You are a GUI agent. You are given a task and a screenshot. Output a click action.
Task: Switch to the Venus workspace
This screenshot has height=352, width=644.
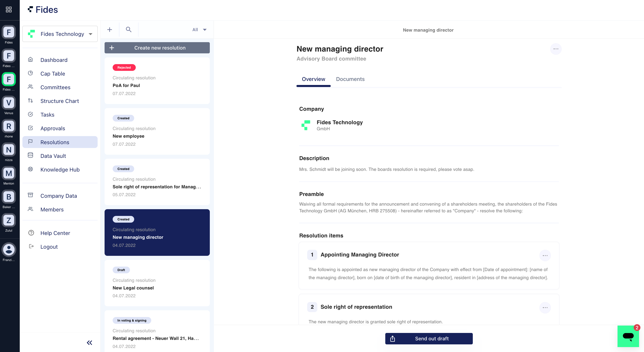[9, 103]
